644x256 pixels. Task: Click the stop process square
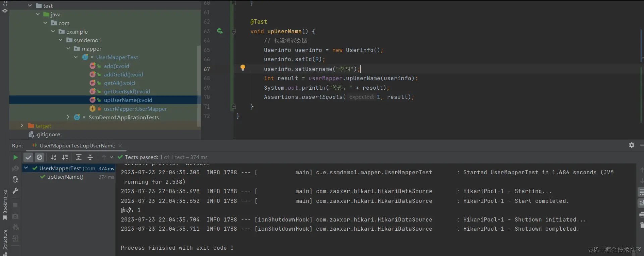(15, 205)
